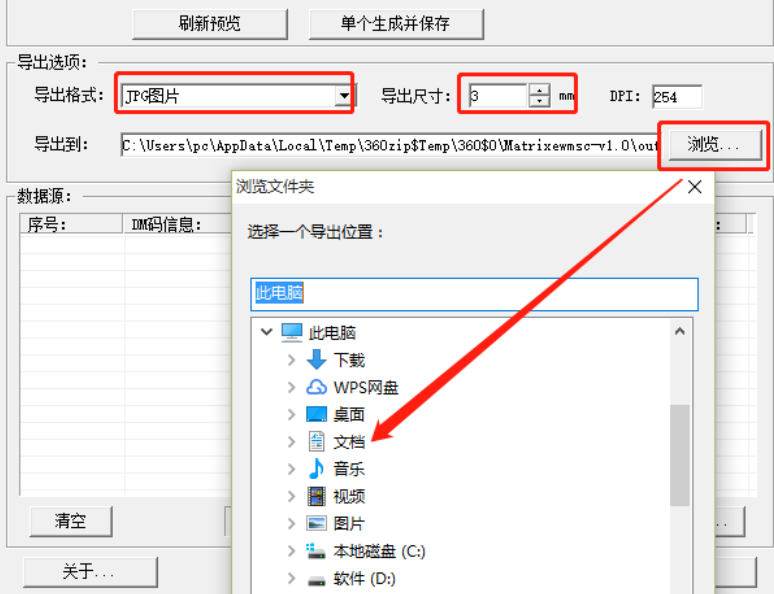The image size is (774, 594).
Task: Expand the 下载 folder node
Action: pos(292,360)
